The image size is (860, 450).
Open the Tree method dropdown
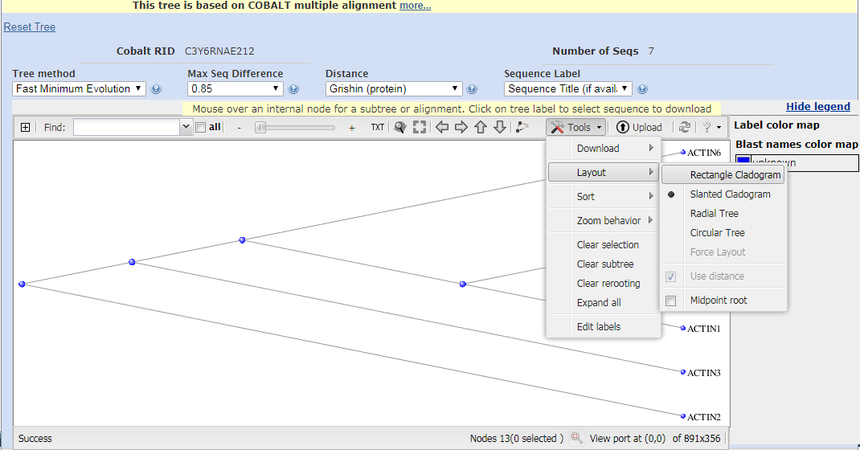[79, 89]
